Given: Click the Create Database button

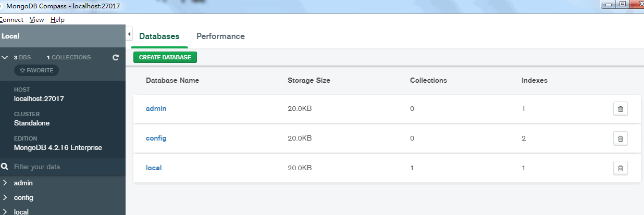Looking at the screenshot, I should (165, 57).
